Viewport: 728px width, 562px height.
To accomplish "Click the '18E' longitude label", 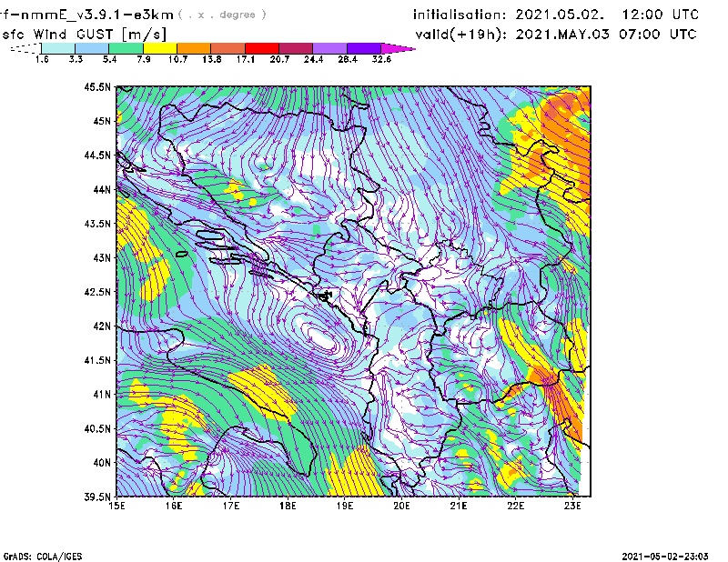I will point(288,506).
